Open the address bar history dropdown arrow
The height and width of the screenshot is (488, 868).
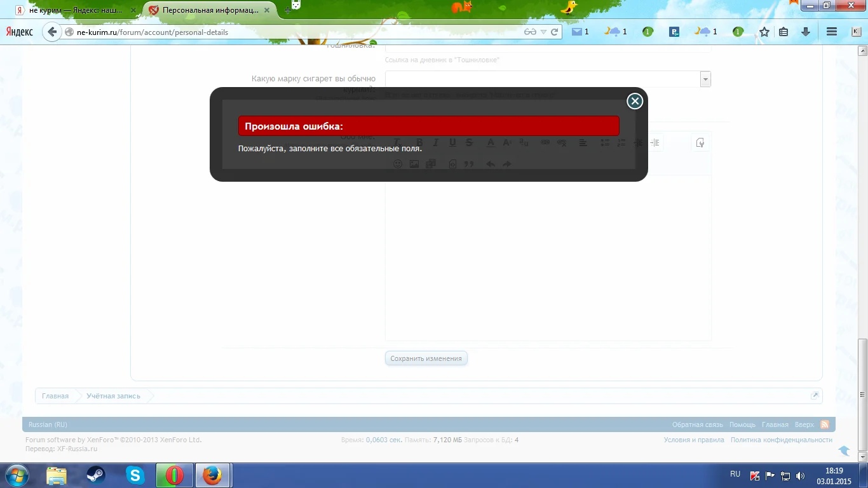(543, 32)
